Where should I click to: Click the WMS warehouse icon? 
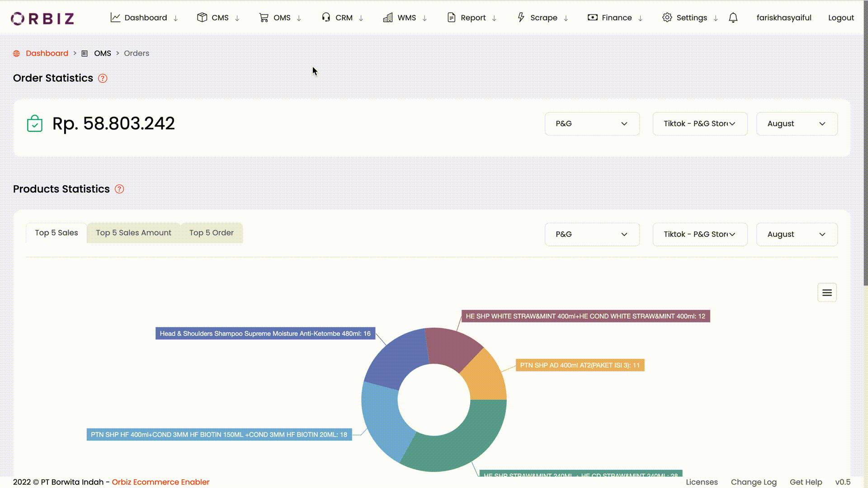tap(388, 18)
